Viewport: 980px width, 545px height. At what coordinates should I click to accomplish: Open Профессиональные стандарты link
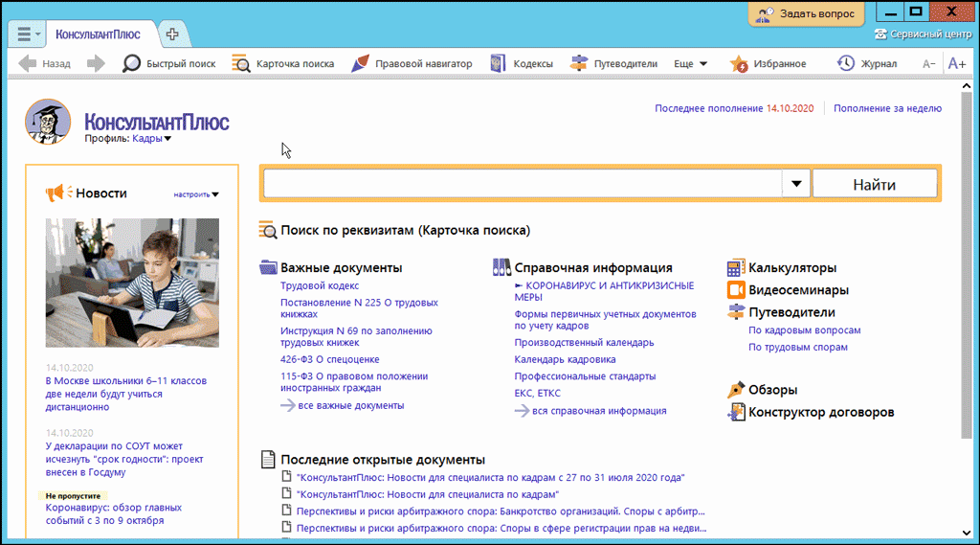(585, 376)
